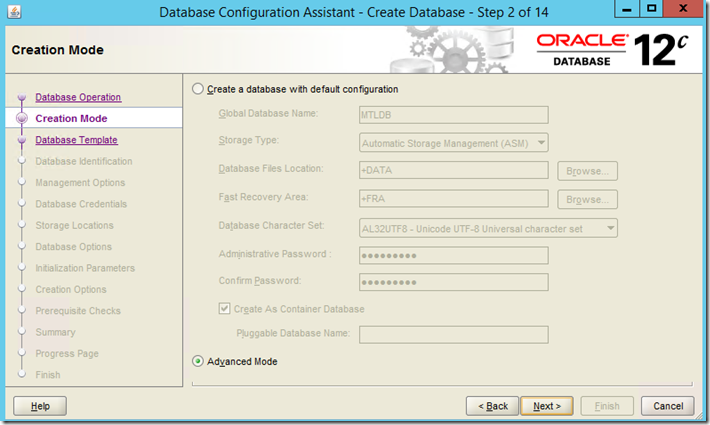The width and height of the screenshot is (710, 425).
Task: Click the Creation Mode page heading
Action: click(58, 50)
